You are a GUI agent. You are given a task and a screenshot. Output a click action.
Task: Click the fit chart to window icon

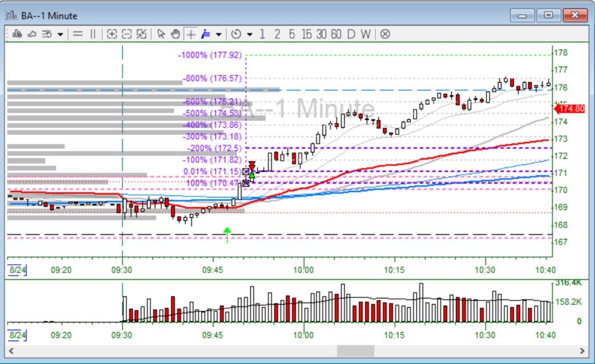point(141,34)
